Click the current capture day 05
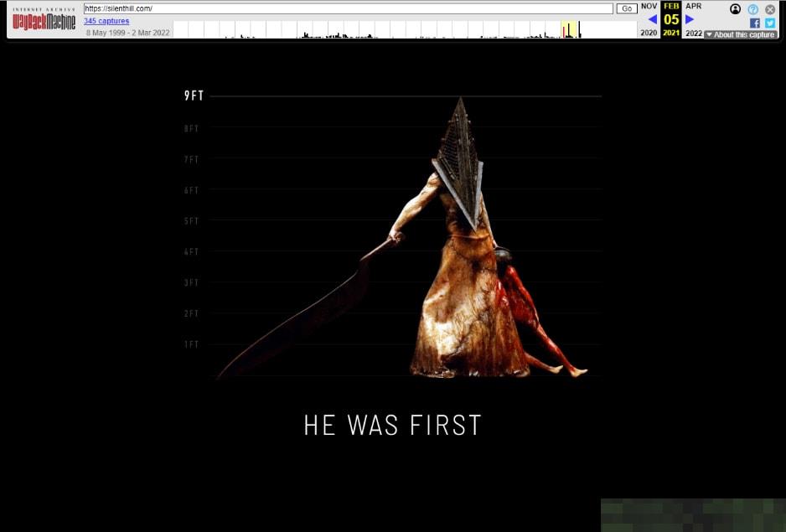This screenshot has width=786, height=532. (671, 19)
